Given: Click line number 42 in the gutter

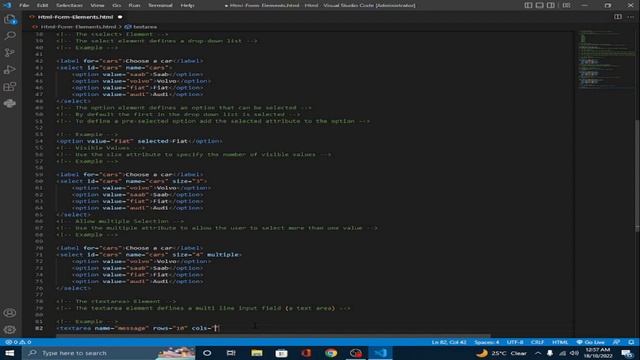Looking at the screenshot, I should [x=39, y=61].
